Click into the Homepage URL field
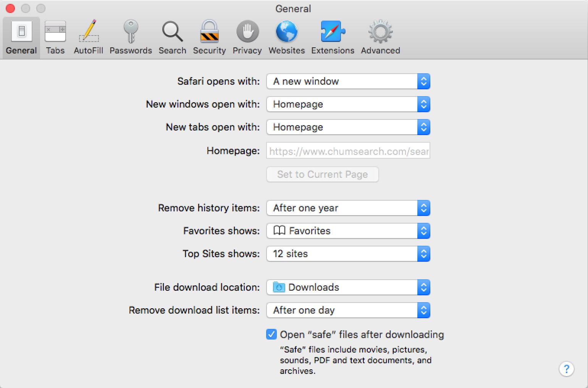 [348, 151]
